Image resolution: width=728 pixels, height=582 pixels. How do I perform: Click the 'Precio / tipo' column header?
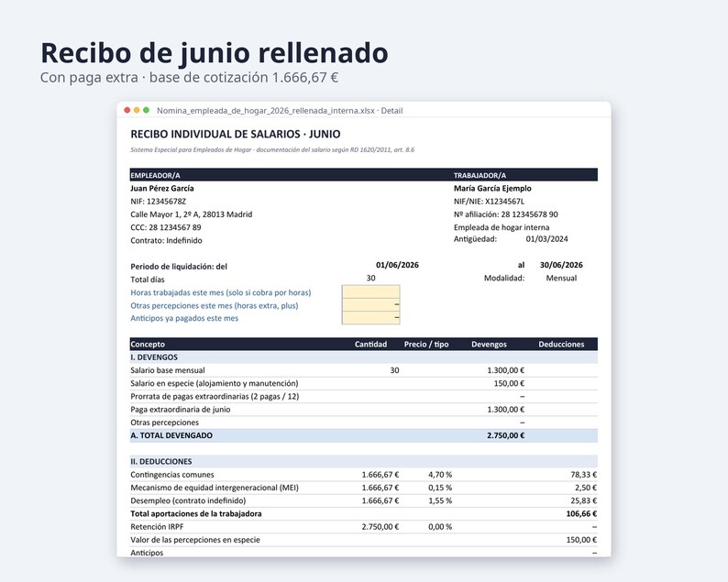pyautogui.click(x=426, y=345)
